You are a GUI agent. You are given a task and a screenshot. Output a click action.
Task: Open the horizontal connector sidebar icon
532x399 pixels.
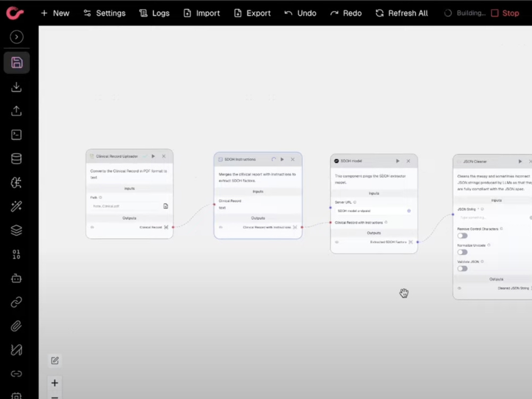[16, 374]
